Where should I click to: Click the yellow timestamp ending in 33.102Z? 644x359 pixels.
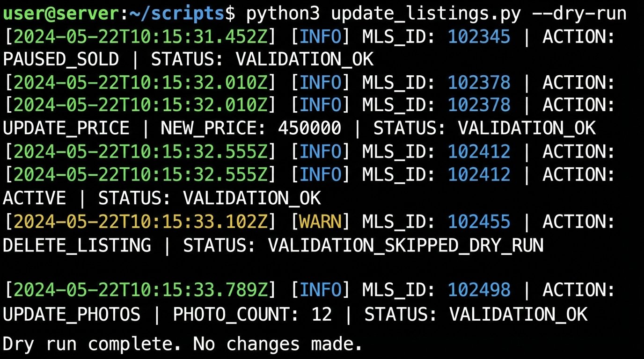[141, 222]
